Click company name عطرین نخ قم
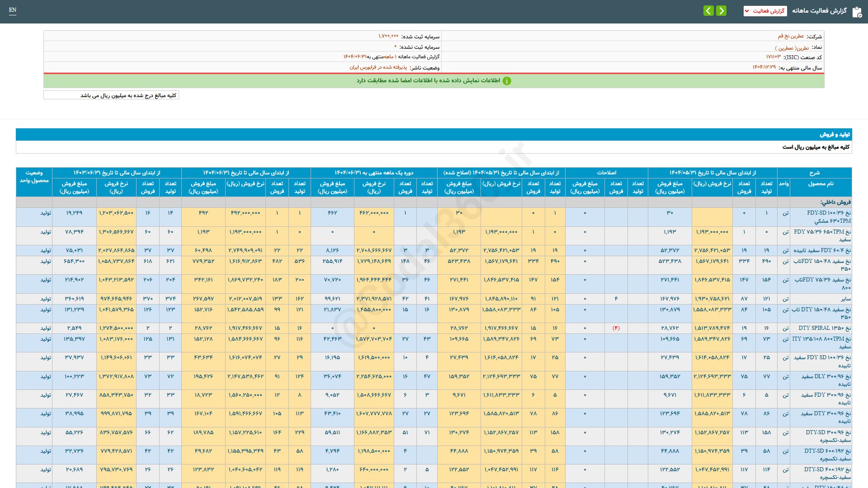Viewport: 868px width, 488px height. click(790, 36)
